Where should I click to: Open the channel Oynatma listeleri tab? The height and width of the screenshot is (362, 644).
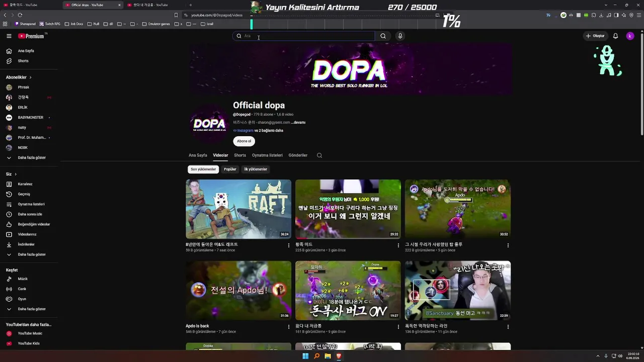(x=267, y=155)
